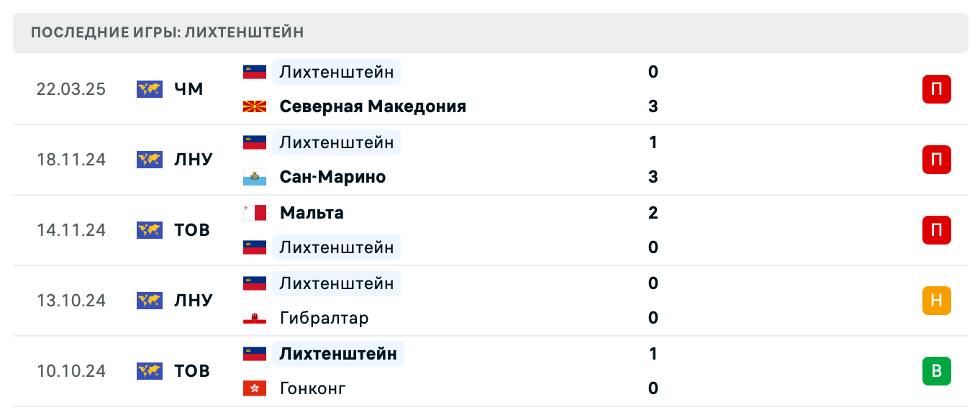Image resolution: width=980 pixels, height=420 pixels.
Task: Click the green В win badge
Action: coord(936,371)
